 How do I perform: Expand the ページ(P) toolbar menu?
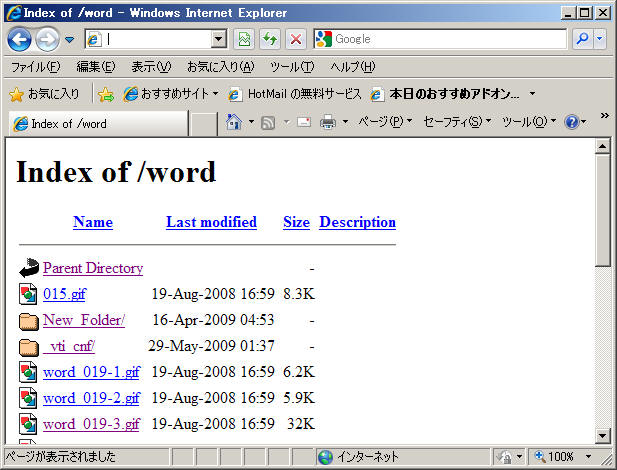coord(384,122)
